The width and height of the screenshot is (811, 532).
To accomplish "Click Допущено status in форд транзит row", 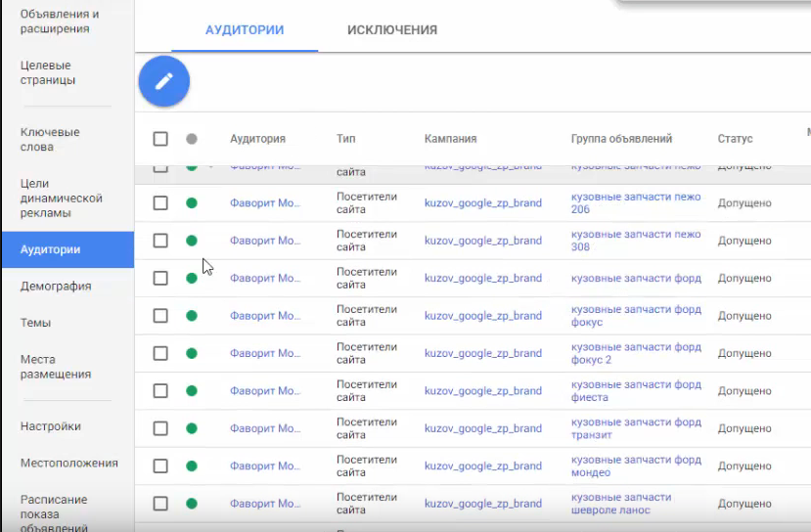I will pos(744,428).
